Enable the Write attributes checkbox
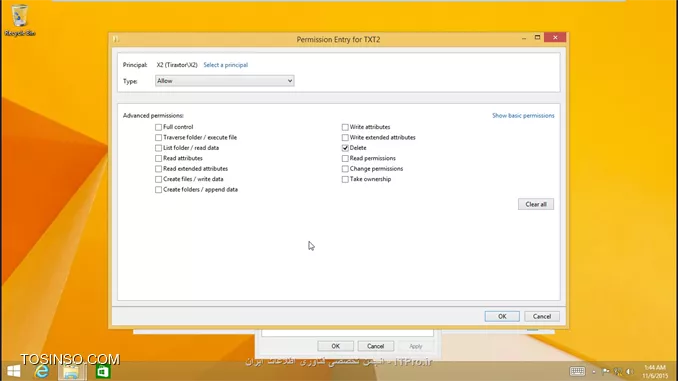This screenshot has height=381, width=678. [345, 127]
